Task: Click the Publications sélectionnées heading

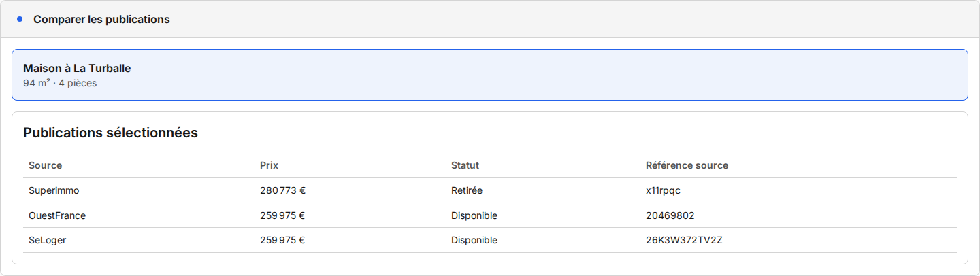Action: (x=110, y=133)
